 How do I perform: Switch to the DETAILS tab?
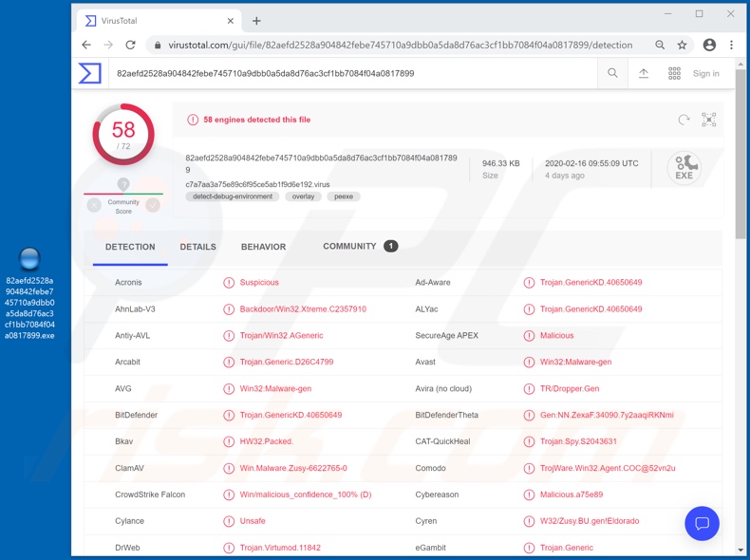pyautogui.click(x=198, y=247)
